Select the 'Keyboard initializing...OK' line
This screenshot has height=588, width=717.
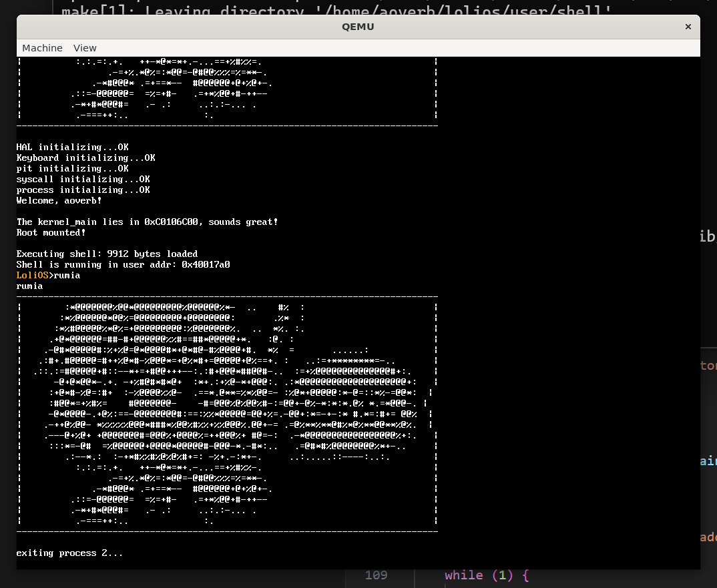pyautogui.click(x=85, y=158)
